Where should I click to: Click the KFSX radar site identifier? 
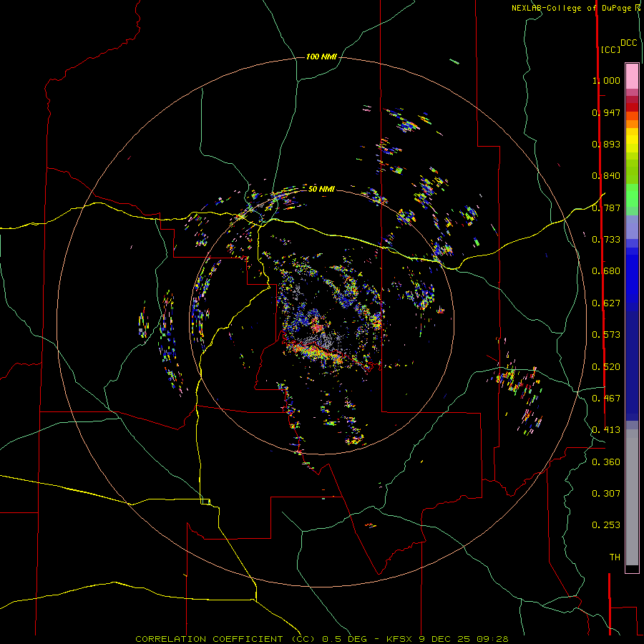[x=400, y=639]
